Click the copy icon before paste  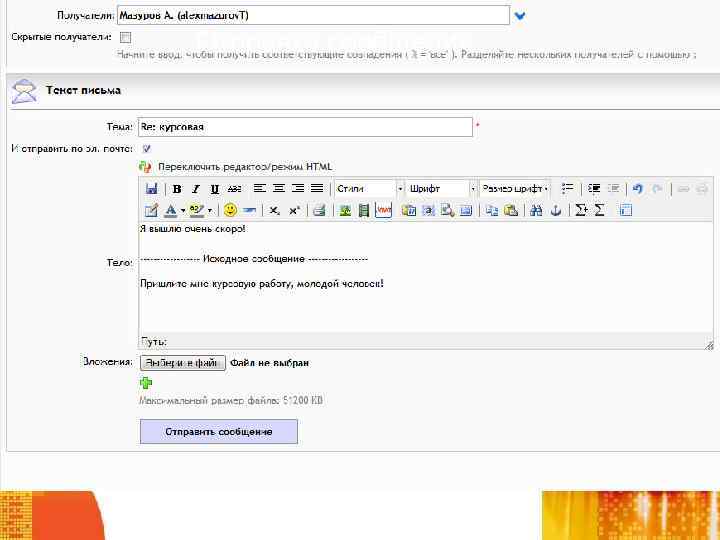tap(491, 210)
